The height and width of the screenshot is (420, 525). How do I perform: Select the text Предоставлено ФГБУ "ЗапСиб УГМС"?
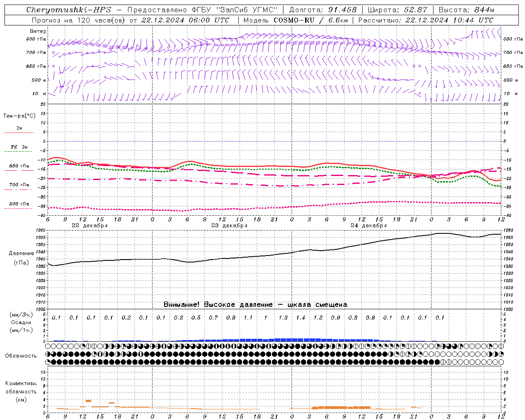pyautogui.click(x=203, y=10)
